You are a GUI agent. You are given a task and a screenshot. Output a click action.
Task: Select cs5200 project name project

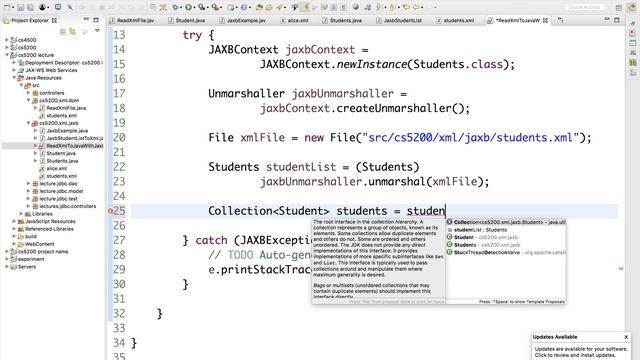click(x=43, y=251)
